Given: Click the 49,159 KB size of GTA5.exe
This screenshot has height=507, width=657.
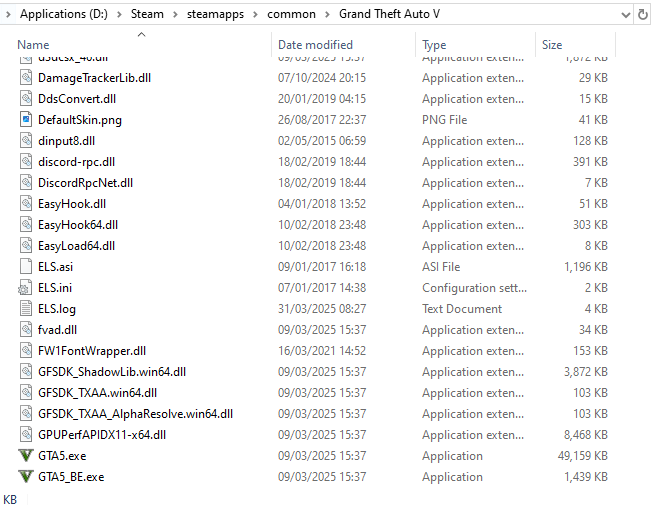Looking at the screenshot, I should (582, 456).
